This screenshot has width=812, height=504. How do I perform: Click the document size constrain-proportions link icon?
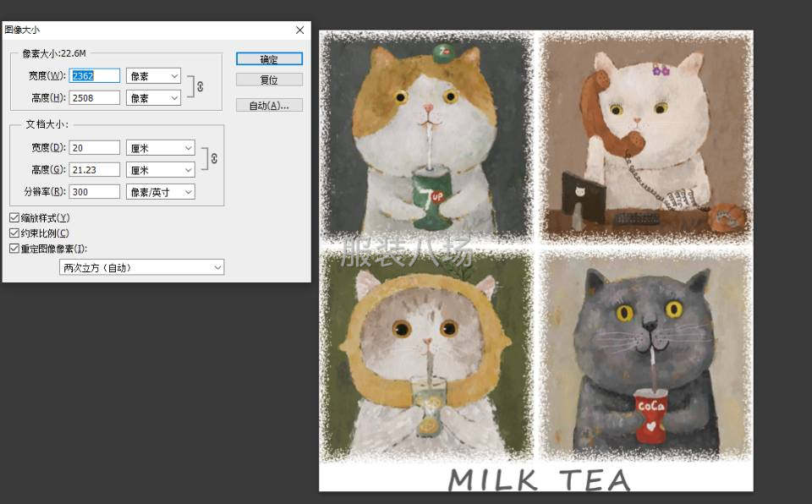(214, 158)
